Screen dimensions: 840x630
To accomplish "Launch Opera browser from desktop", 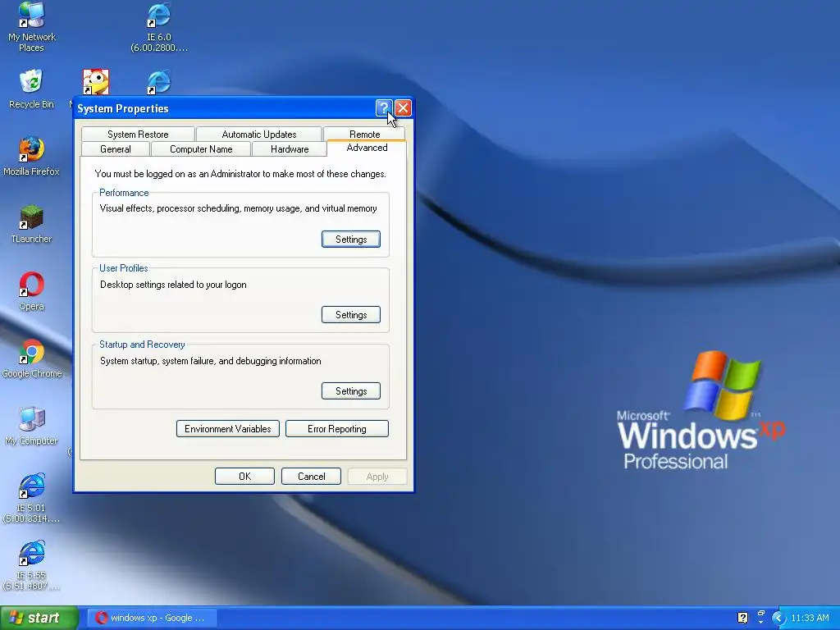I will click(31, 291).
